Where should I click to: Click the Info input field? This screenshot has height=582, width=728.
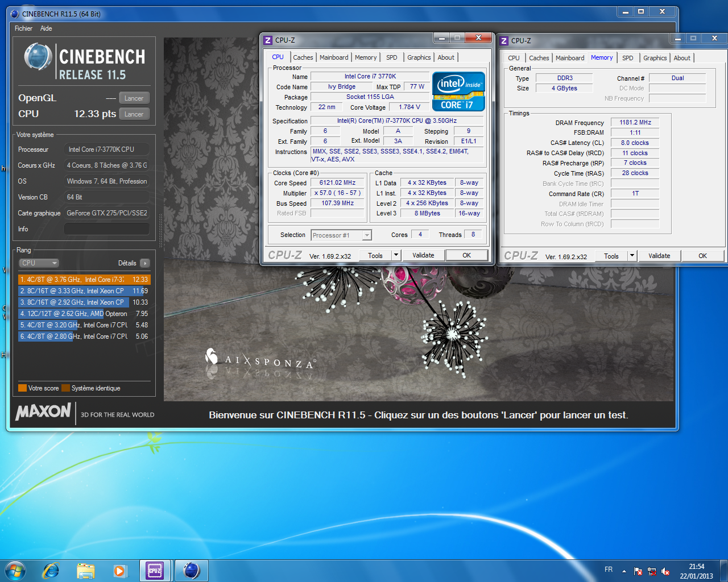(107, 229)
